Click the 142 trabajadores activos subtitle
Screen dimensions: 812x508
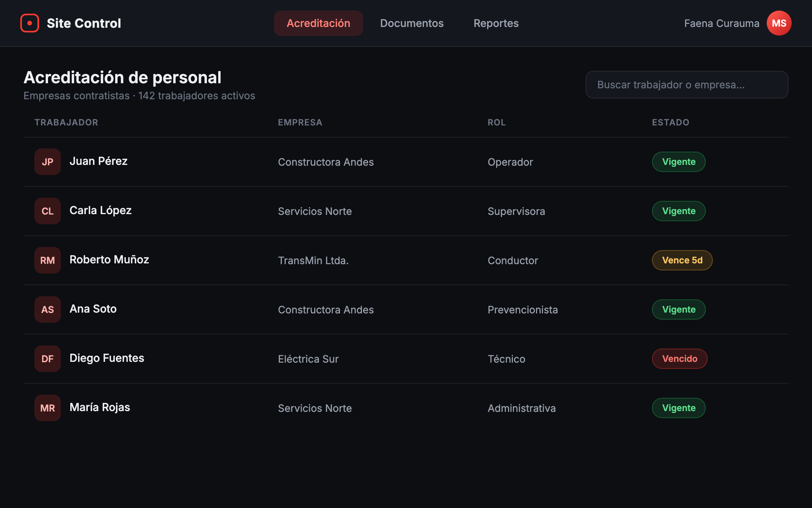[x=197, y=96]
